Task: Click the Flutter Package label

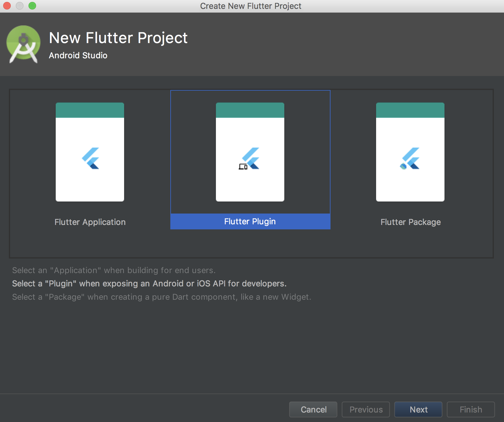Action: (x=411, y=222)
